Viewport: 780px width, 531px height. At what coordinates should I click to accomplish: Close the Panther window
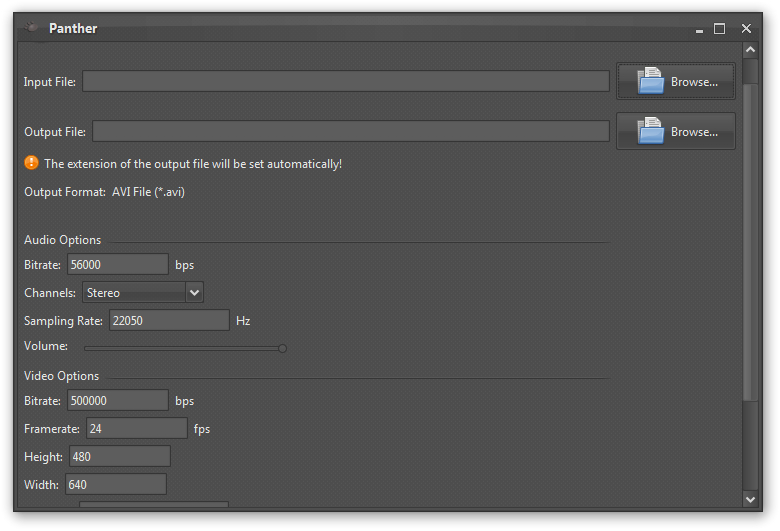746,29
